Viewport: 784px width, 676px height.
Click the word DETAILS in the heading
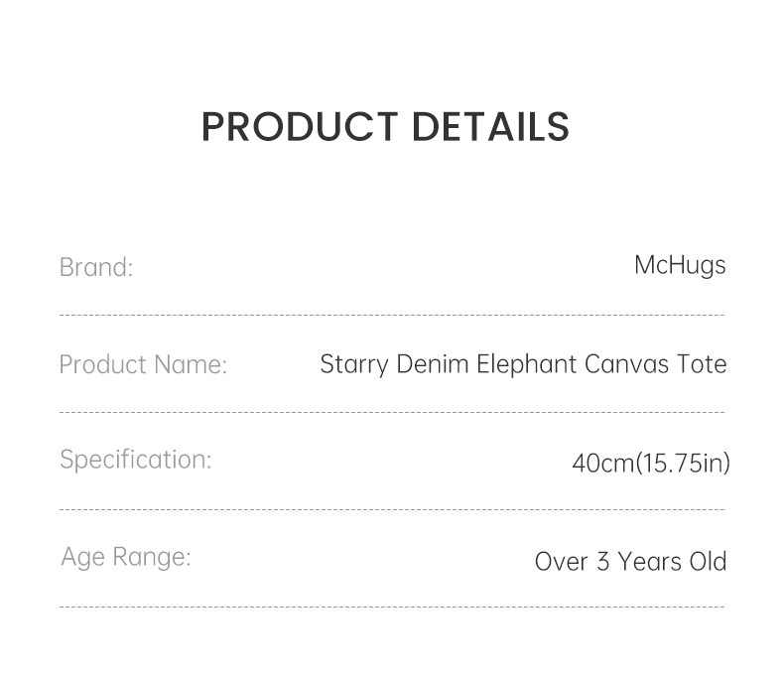[490, 127]
